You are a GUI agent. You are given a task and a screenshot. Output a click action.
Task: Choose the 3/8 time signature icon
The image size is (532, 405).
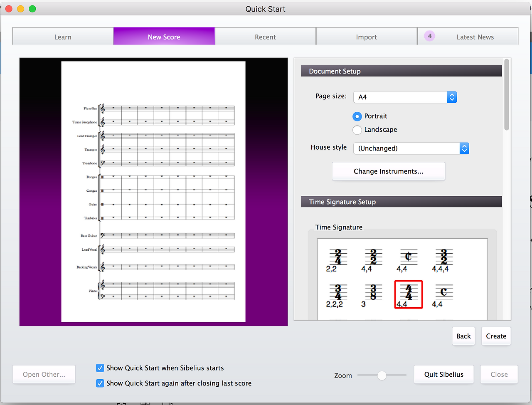coord(373,295)
